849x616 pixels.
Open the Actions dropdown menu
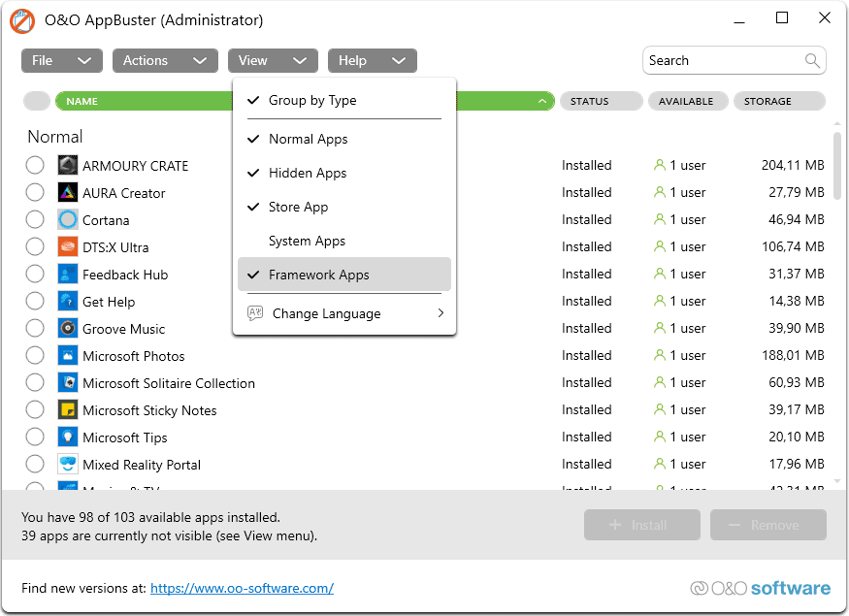point(164,60)
